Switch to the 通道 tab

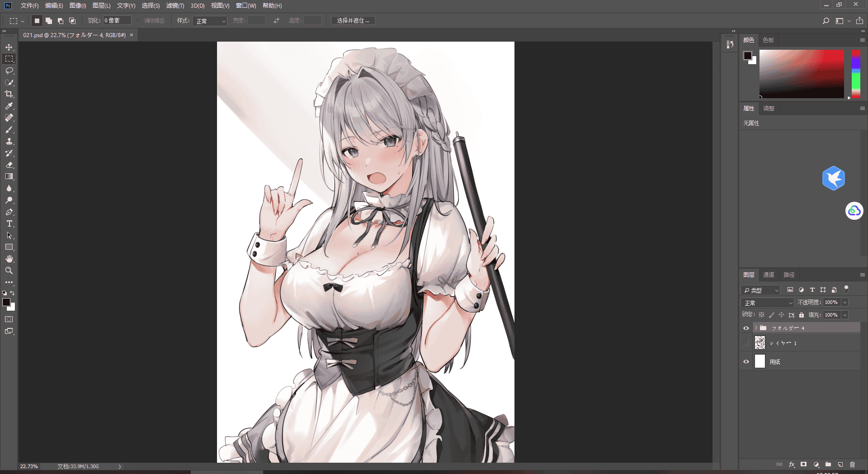pyautogui.click(x=769, y=275)
